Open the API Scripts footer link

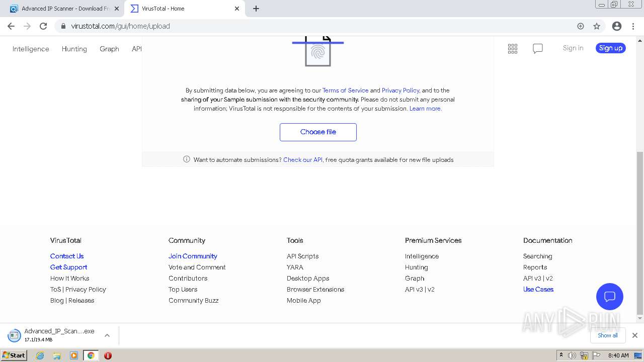coord(302,256)
